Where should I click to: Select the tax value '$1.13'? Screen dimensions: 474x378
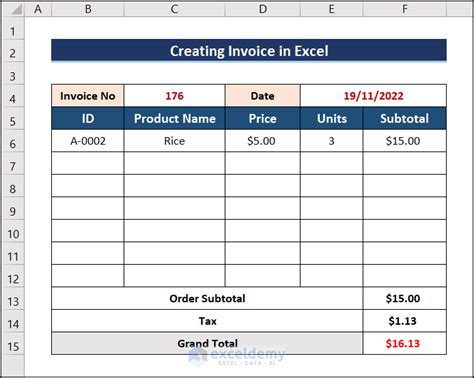pyautogui.click(x=405, y=321)
